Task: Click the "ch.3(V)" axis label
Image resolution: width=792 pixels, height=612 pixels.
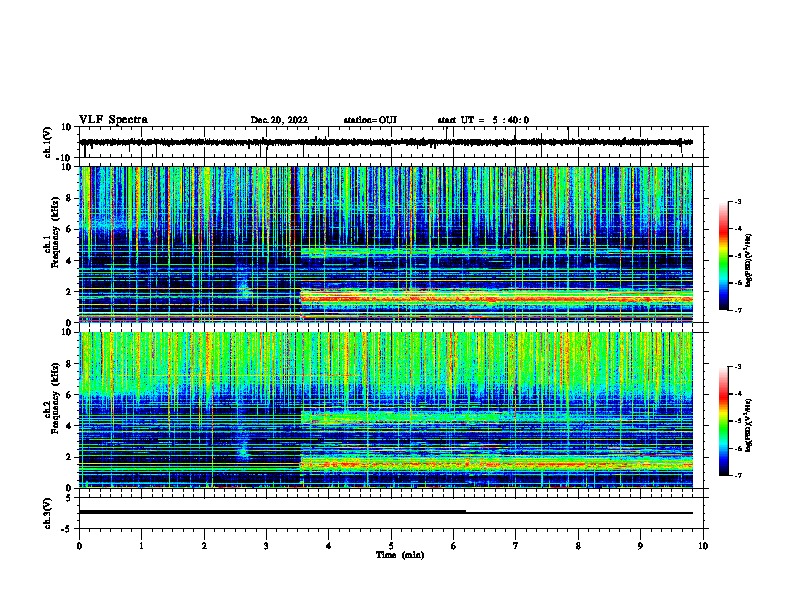Action: click(48, 514)
